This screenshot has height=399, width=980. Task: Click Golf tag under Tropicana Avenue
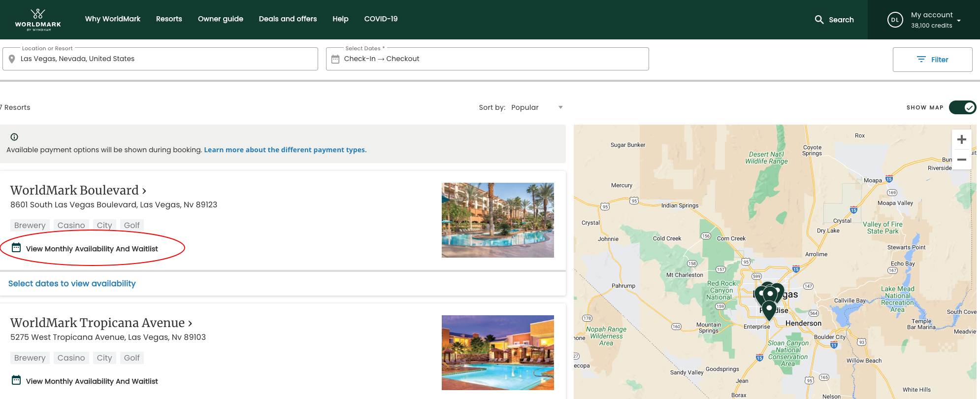click(x=131, y=358)
